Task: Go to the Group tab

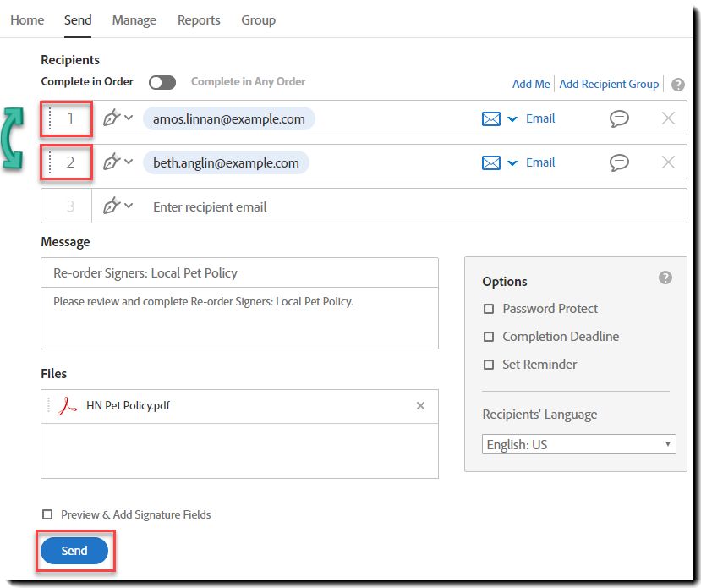Action: pyautogui.click(x=258, y=20)
